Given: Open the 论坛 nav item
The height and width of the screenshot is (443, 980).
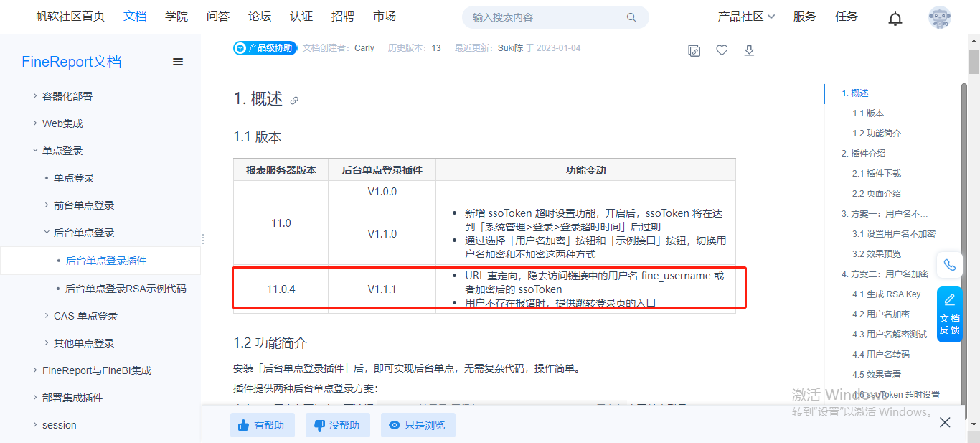Looking at the screenshot, I should tap(260, 17).
